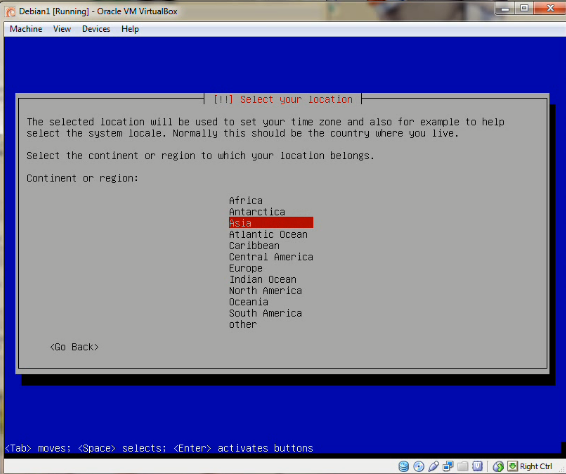The image size is (566, 474).
Task: Activate the Go Back button
Action: pos(74,347)
